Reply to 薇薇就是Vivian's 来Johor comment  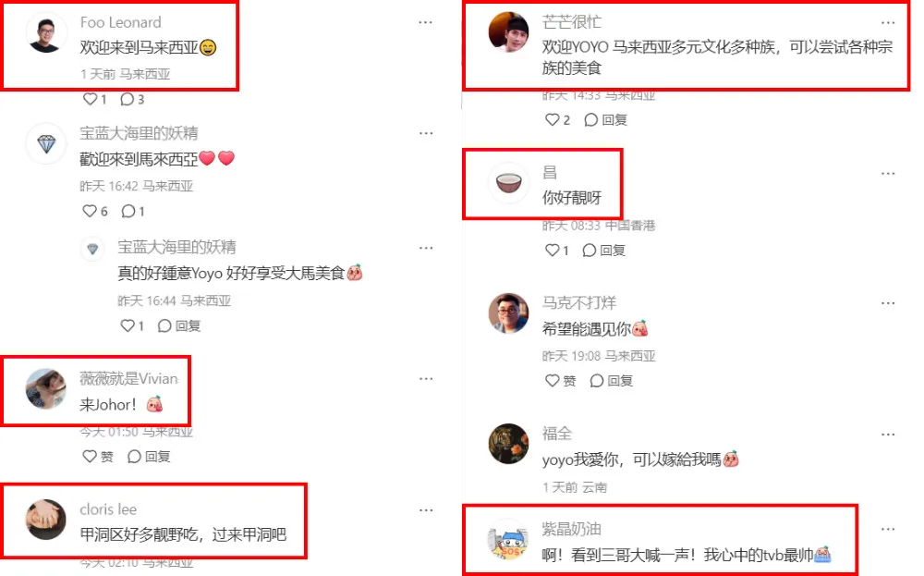pyautogui.click(x=134, y=457)
